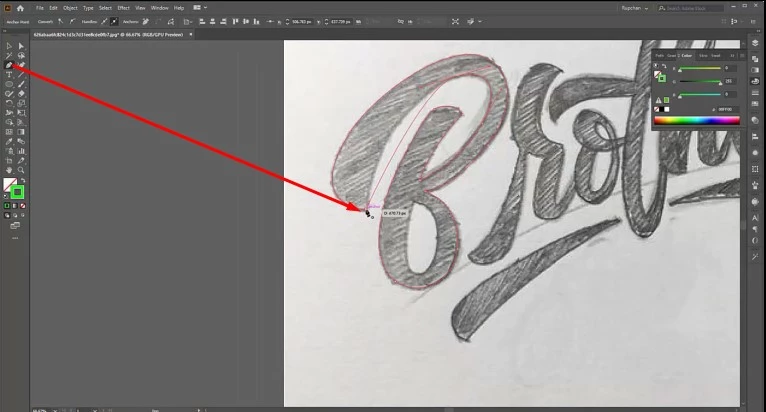The height and width of the screenshot is (412, 766).
Task: Open the Layers panel icon
Action: click(x=755, y=43)
